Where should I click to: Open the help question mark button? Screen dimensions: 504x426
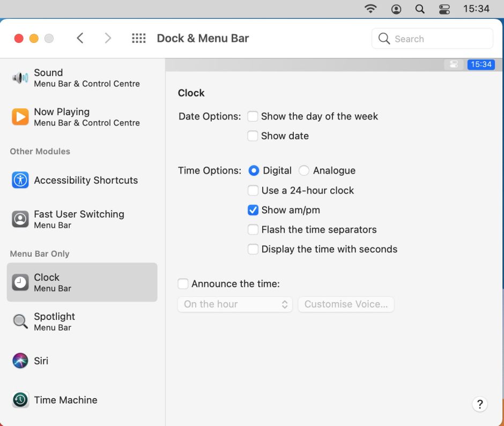click(480, 404)
